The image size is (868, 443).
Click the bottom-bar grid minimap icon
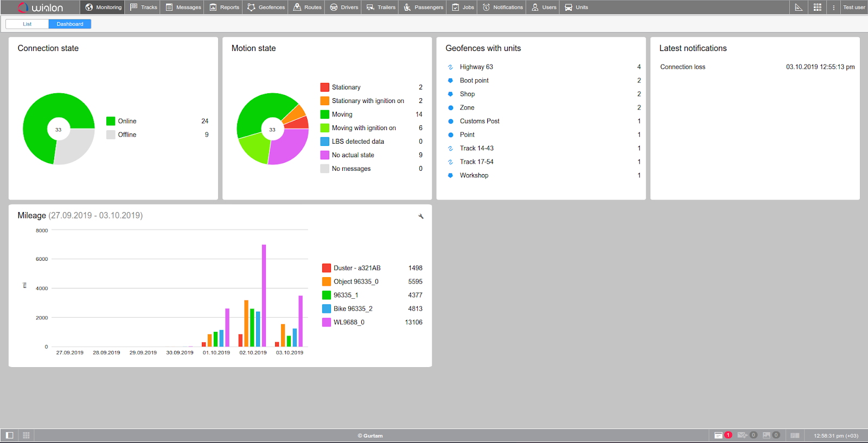[x=26, y=435]
